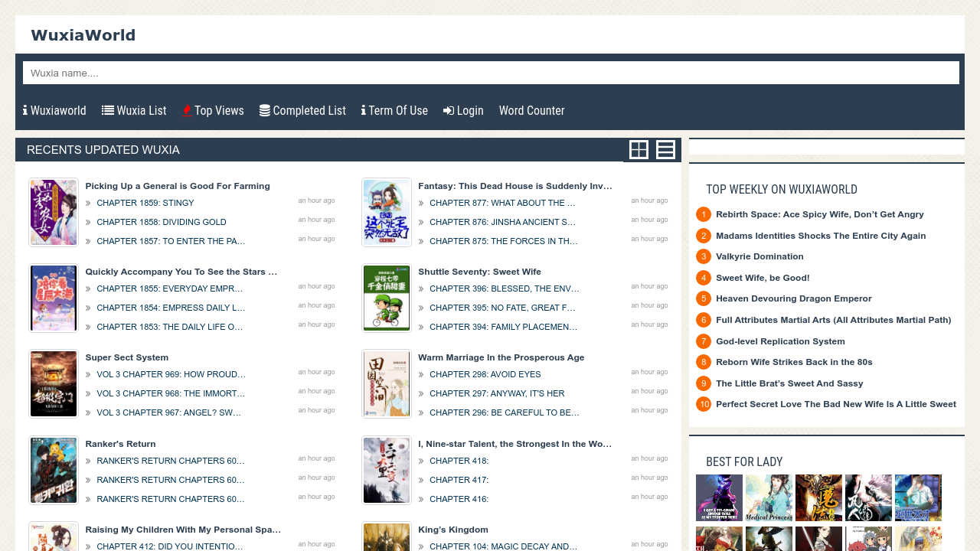Open cover of Ranker's Return
Screen dimensions: 980x551
tap(54, 471)
